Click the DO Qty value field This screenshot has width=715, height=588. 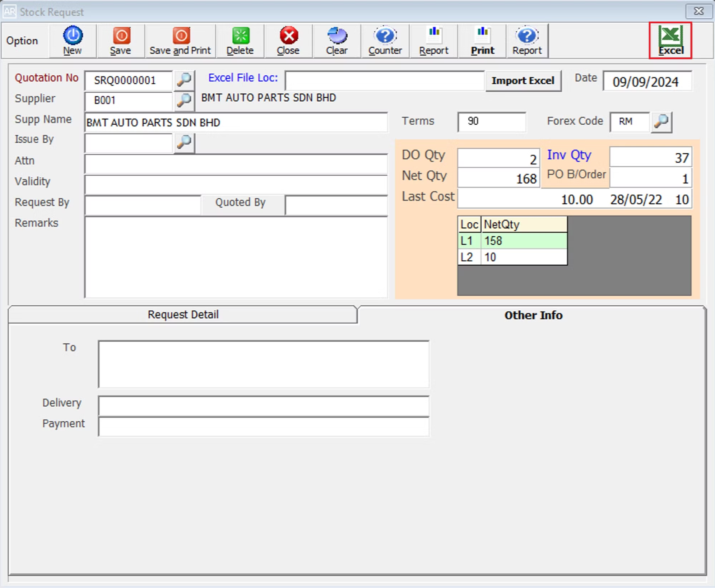(x=498, y=158)
